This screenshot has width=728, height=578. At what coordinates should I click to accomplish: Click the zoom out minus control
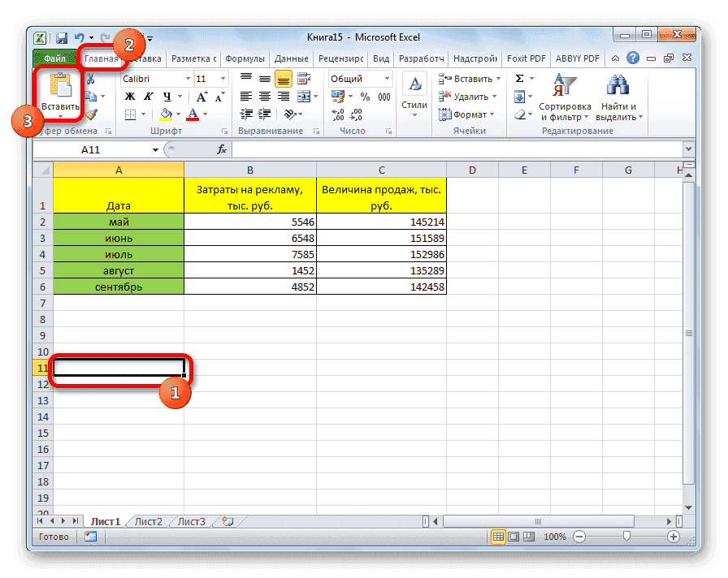[578, 537]
